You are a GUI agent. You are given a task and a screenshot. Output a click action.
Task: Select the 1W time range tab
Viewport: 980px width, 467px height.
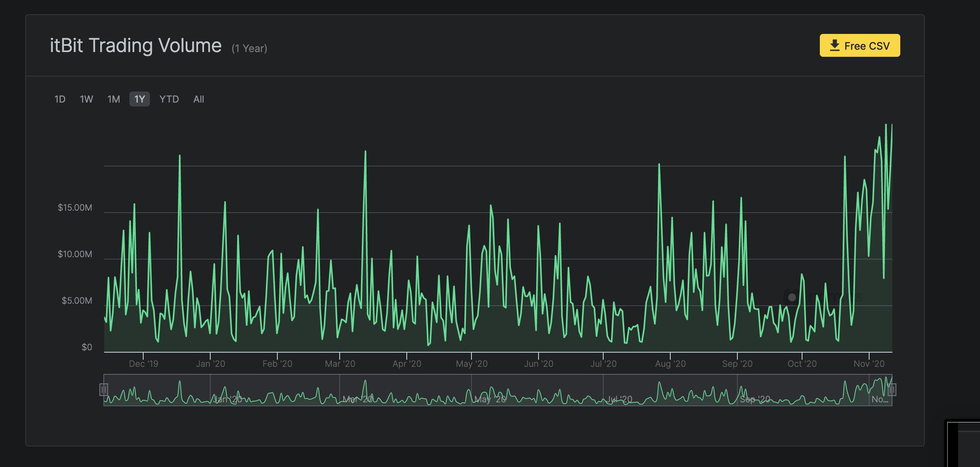point(86,99)
